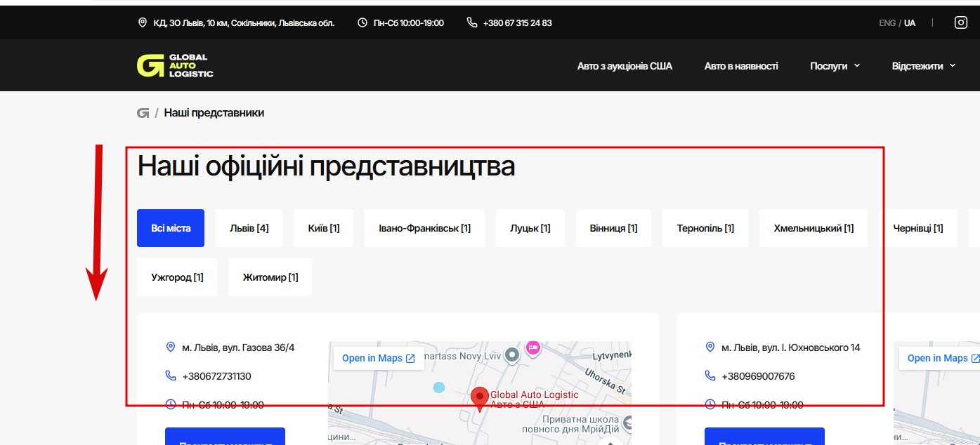Click phone icon next to +380969007676
This screenshot has width=980, height=445.
point(710,376)
